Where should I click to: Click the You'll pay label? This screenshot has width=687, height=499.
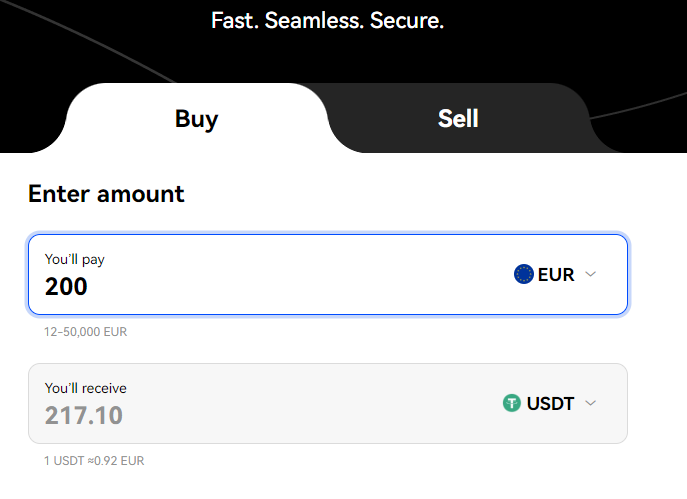pyautogui.click(x=74, y=259)
